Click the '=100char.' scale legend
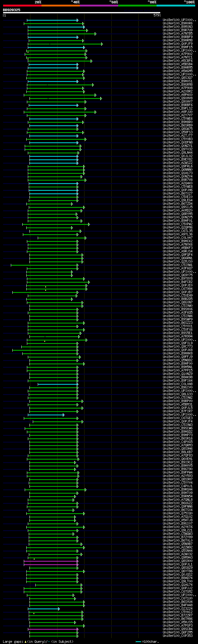The image size is (198, 644). point(147,642)
